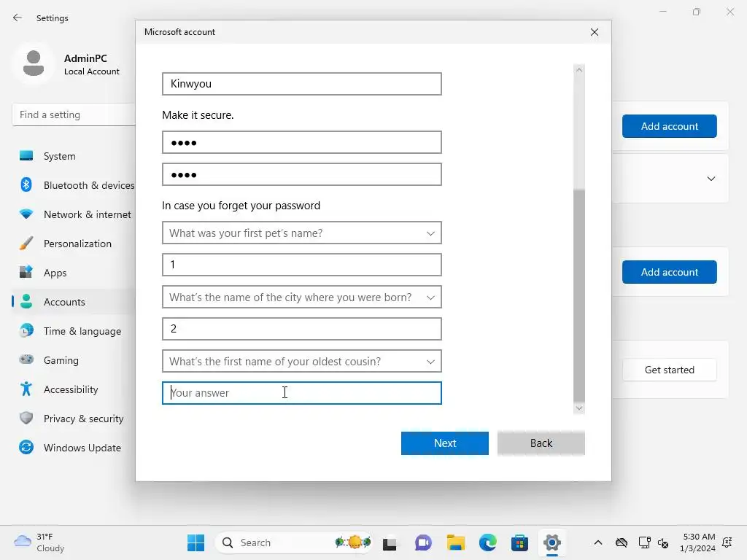Open the weather widget showing 31°F Cloudy
The image size is (747, 560).
(x=40, y=542)
